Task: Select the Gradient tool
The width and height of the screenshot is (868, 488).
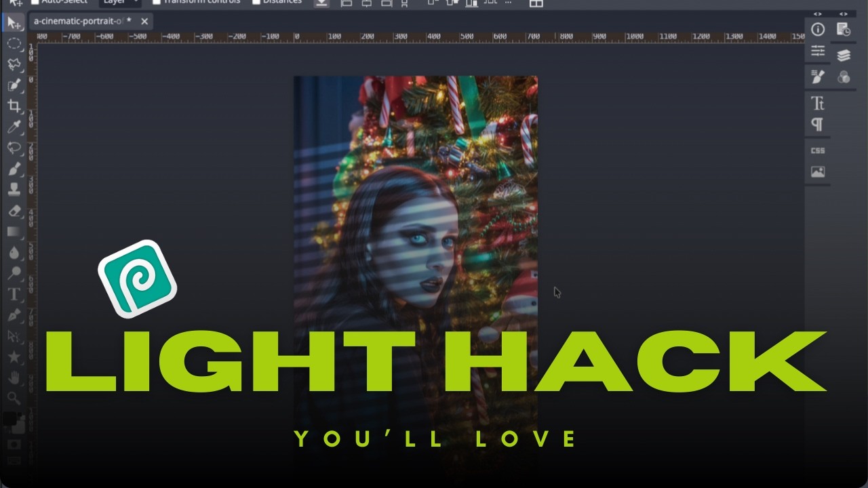Action: click(x=14, y=232)
